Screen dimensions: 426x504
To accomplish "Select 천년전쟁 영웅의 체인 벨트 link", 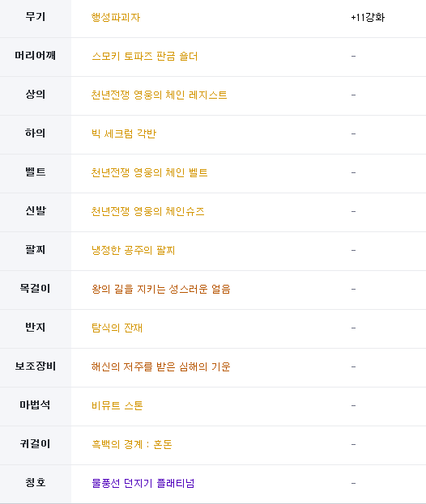I will 149,172.
